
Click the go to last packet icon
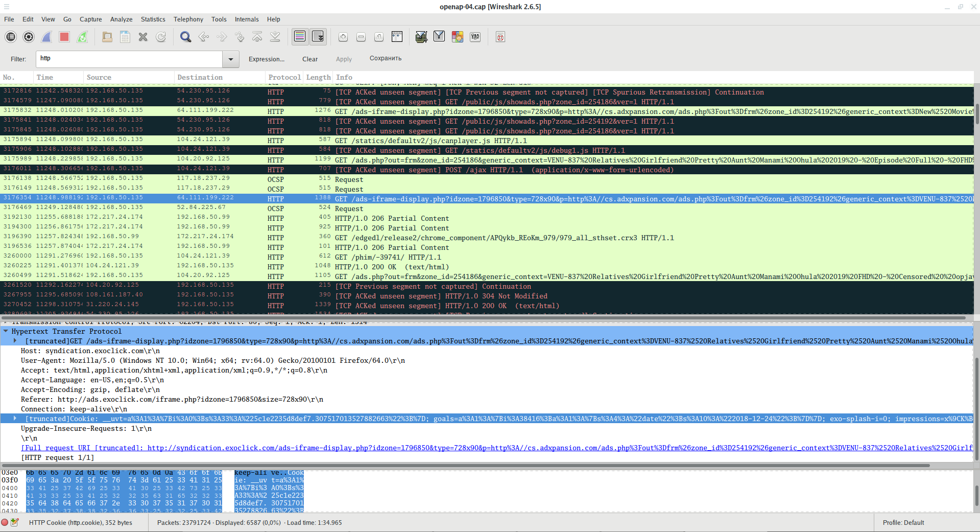[275, 37]
